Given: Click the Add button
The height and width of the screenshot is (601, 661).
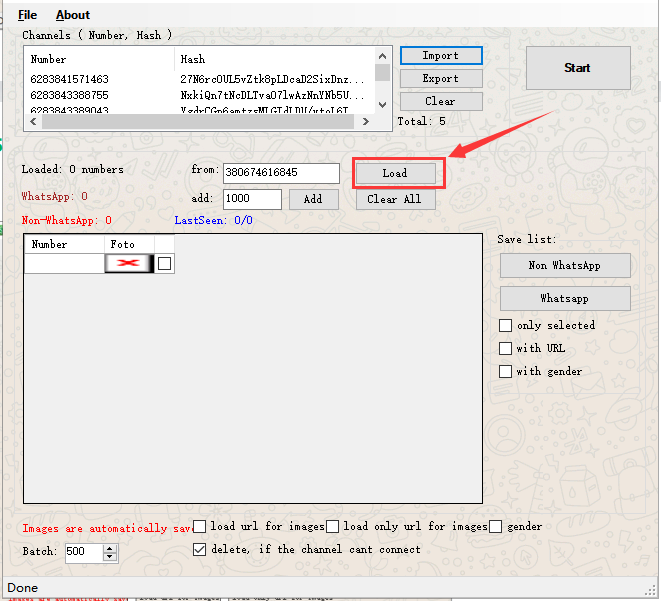Looking at the screenshot, I should pos(313,199).
